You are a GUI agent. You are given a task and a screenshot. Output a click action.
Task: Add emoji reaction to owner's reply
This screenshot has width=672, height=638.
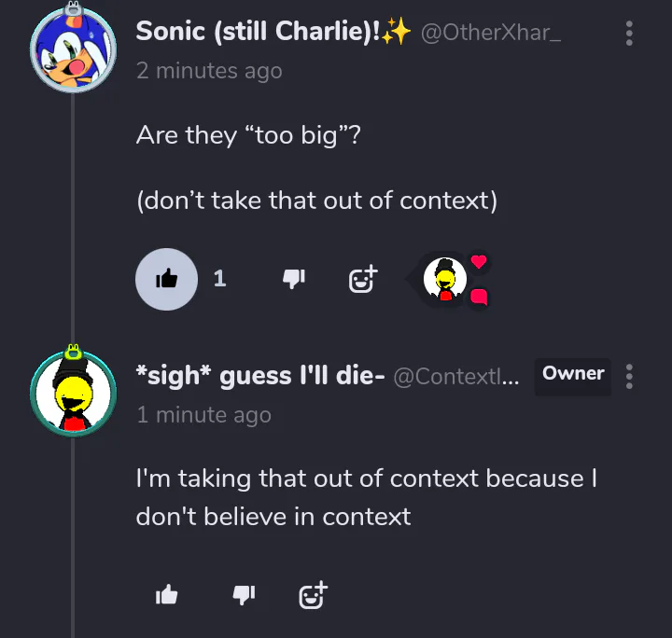pos(313,594)
